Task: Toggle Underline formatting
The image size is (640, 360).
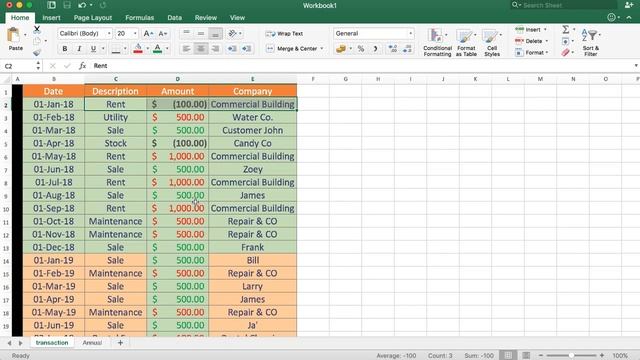Action: [x=93, y=49]
